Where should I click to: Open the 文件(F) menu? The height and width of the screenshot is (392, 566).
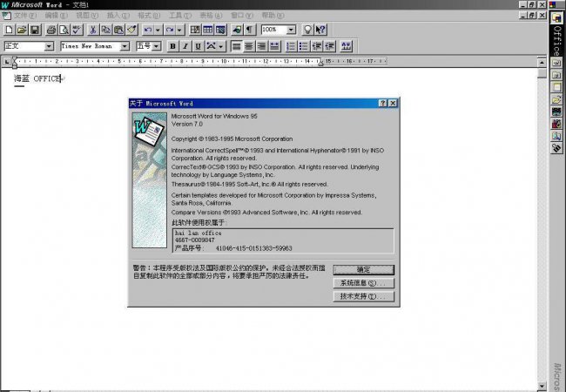click(x=25, y=16)
